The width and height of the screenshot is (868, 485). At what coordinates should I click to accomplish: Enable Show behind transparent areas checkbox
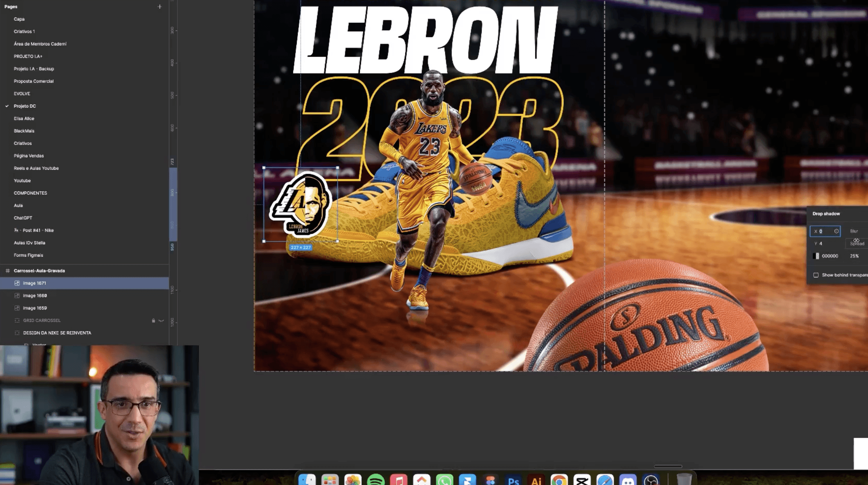pyautogui.click(x=816, y=275)
